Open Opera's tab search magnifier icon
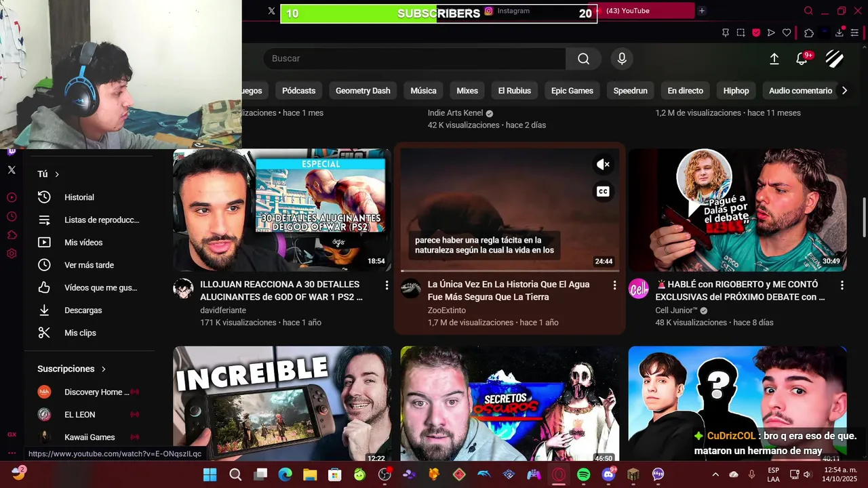This screenshot has height=488, width=868. pyautogui.click(x=808, y=11)
